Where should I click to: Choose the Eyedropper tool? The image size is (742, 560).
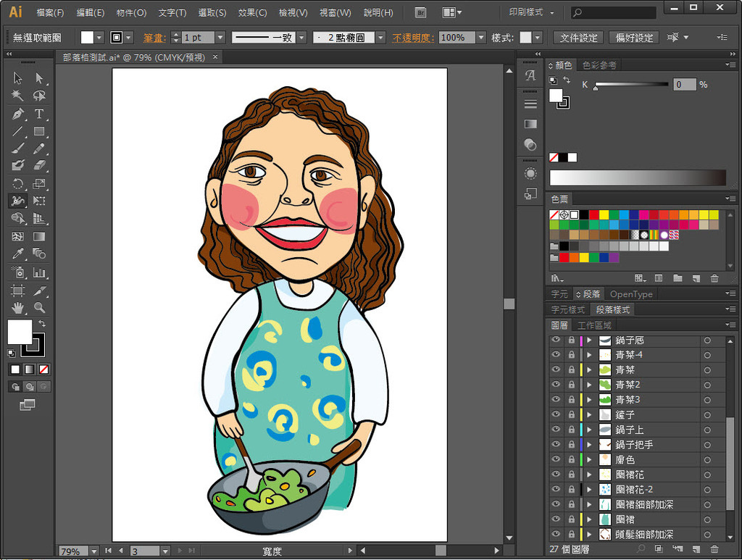pyautogui.click(x=17, y=254)
